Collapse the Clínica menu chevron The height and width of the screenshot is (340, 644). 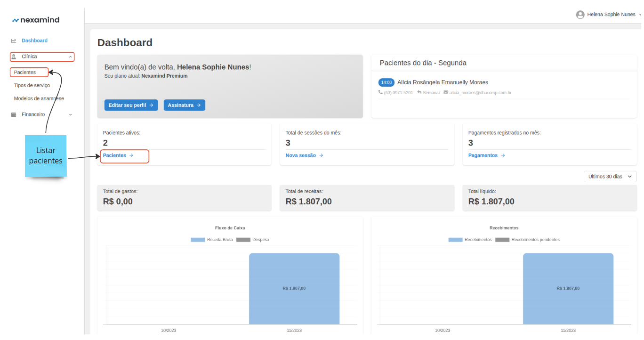[x=70, y=57]
